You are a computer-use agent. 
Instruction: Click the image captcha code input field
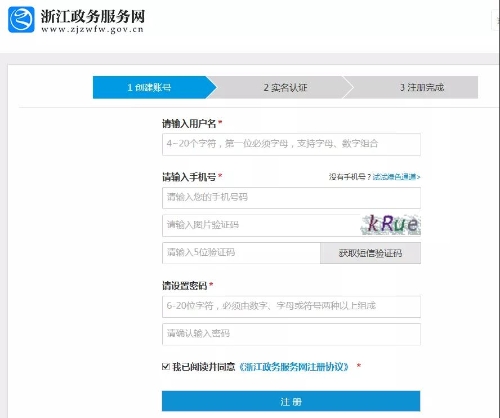(261, 225)
